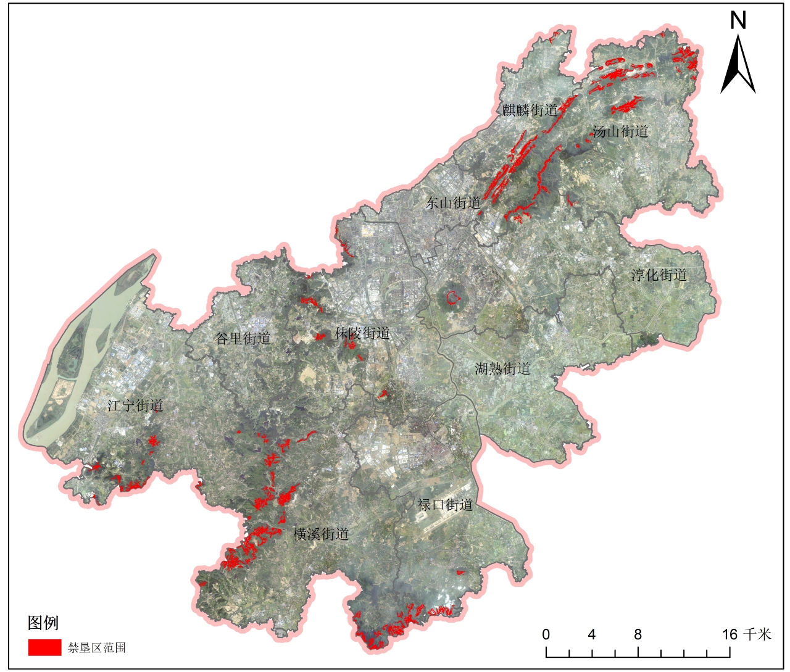Image resolution: width=790 pixels, height=672 pixels.
Task: Click the 0 mark on scale bar
Action: coord(546,634)
